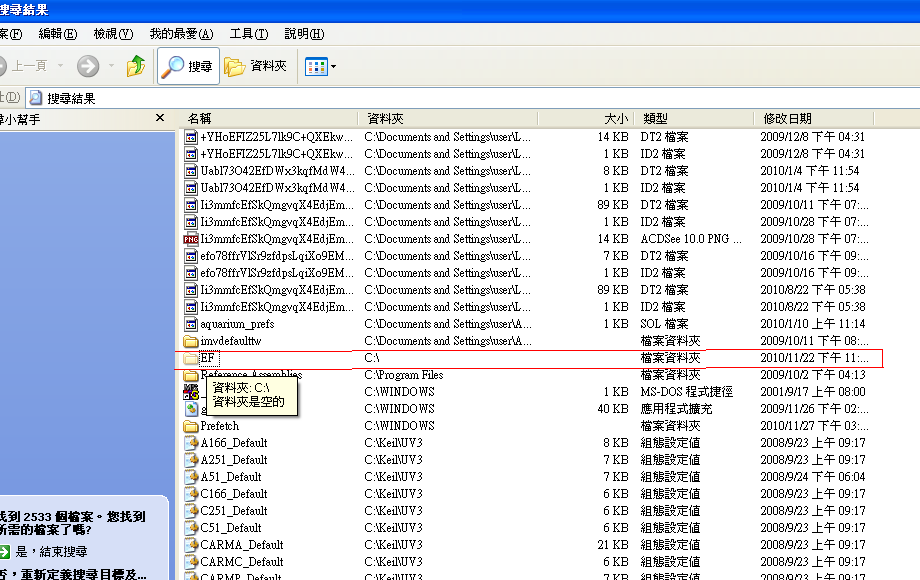Sort by the 名稱 column header
Viewport: 920px width, 580px height.
(268, 118)
